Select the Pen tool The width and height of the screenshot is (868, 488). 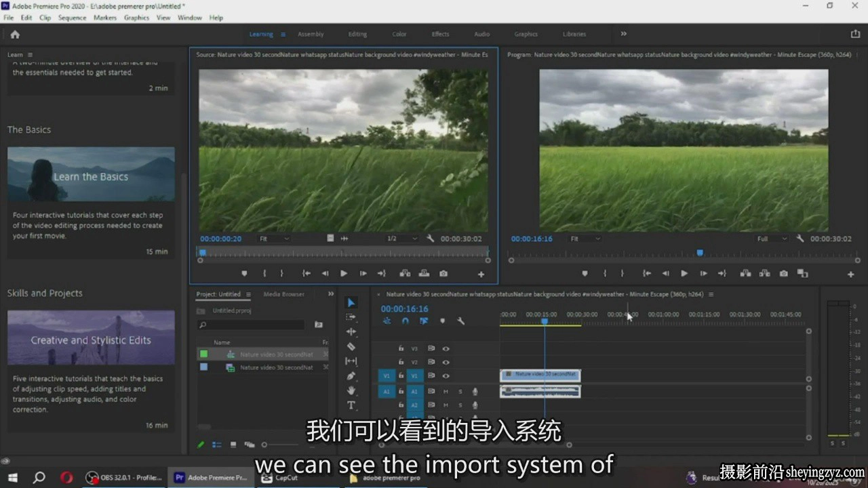(x=351, y=375)
